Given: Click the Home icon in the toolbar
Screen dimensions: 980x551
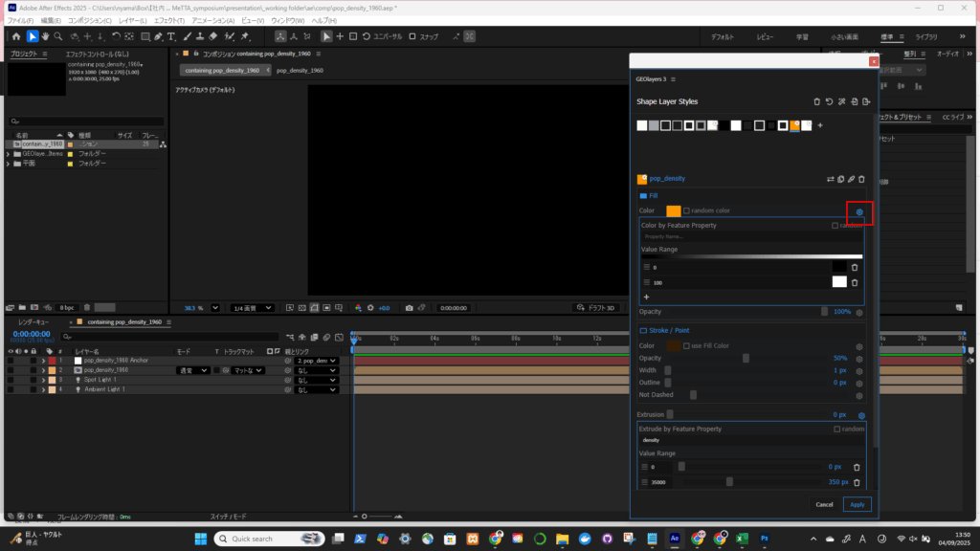Looking at the screenshot, I should tap(16, 36).
